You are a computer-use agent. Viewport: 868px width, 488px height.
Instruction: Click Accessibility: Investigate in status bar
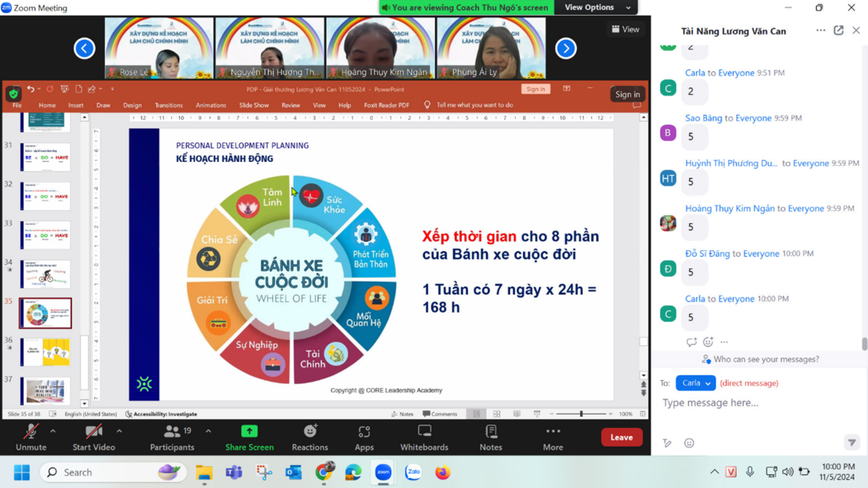click(161, 414)
